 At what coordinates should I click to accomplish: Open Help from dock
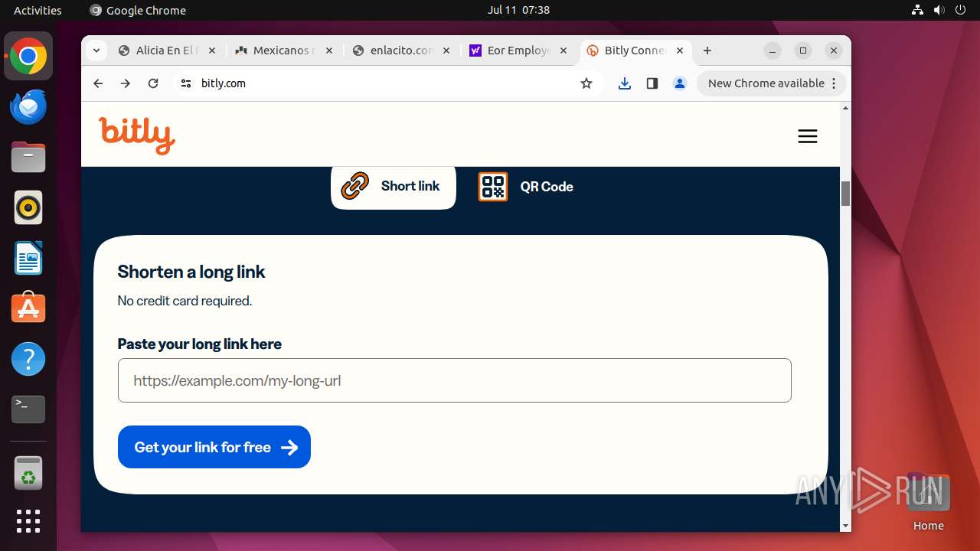28,359
